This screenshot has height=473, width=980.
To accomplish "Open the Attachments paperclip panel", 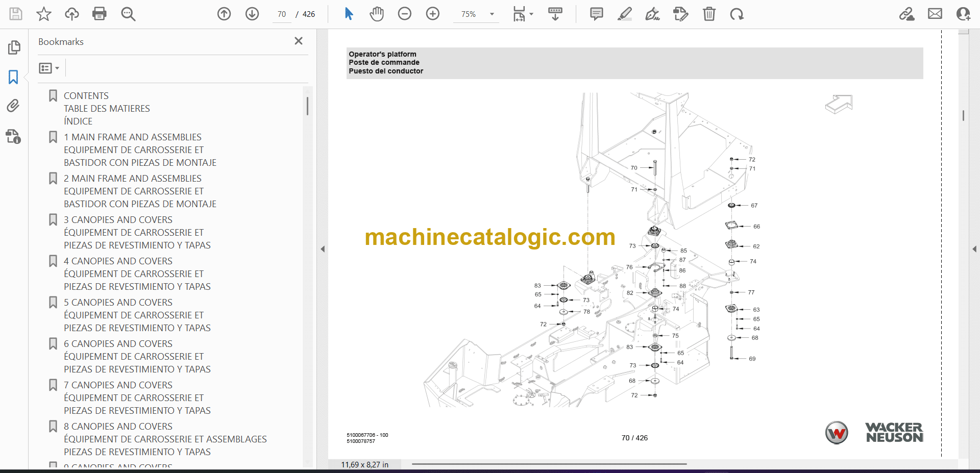I will [13, 106].
